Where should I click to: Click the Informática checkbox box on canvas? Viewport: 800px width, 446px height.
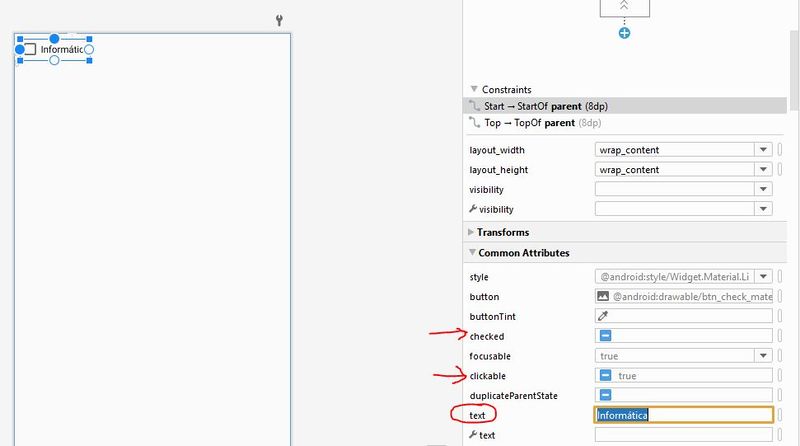coord(31,49)
